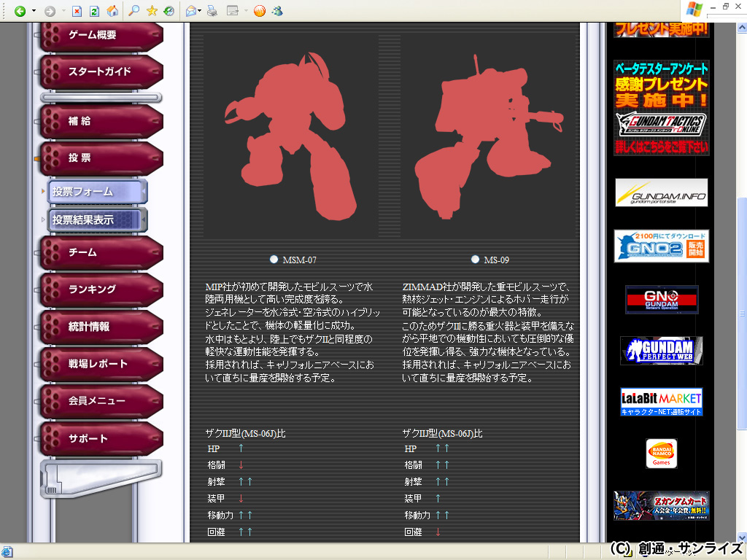Screen dimensions: 747x560
Task: Open the Search magnifier in the toolbar
Action: point(134,10)
